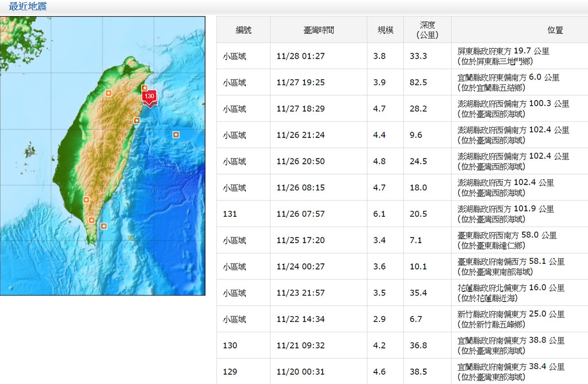Open earthquake number 129 row

point(230,372)
